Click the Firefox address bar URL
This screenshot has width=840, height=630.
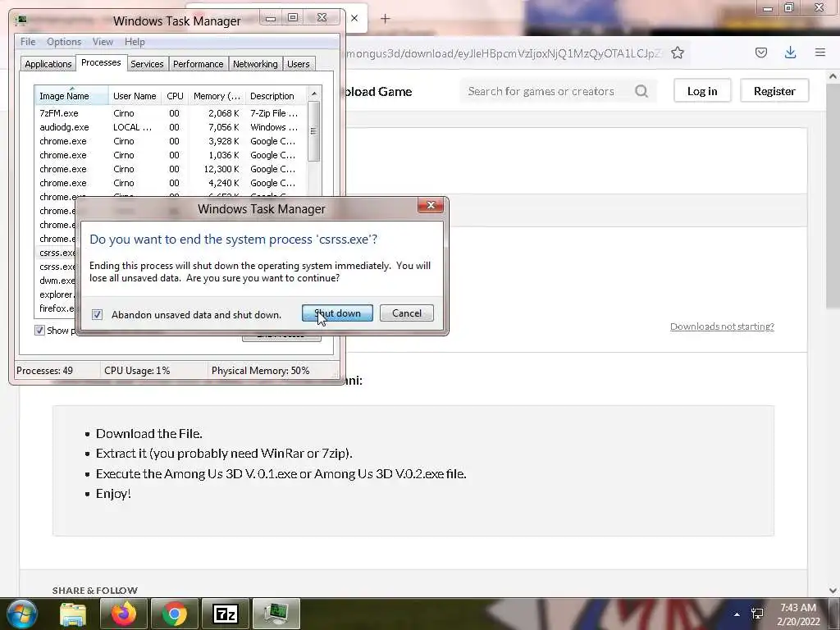click(504, 53)
